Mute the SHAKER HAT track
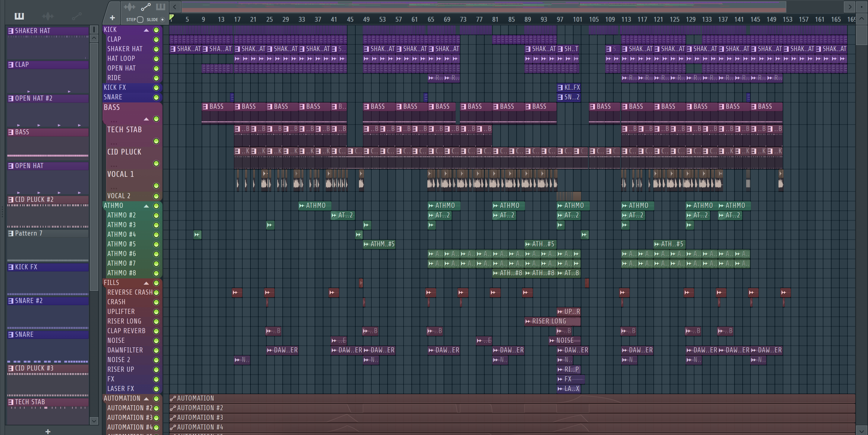This screenshot has height=435, width=868. point(156,49)
